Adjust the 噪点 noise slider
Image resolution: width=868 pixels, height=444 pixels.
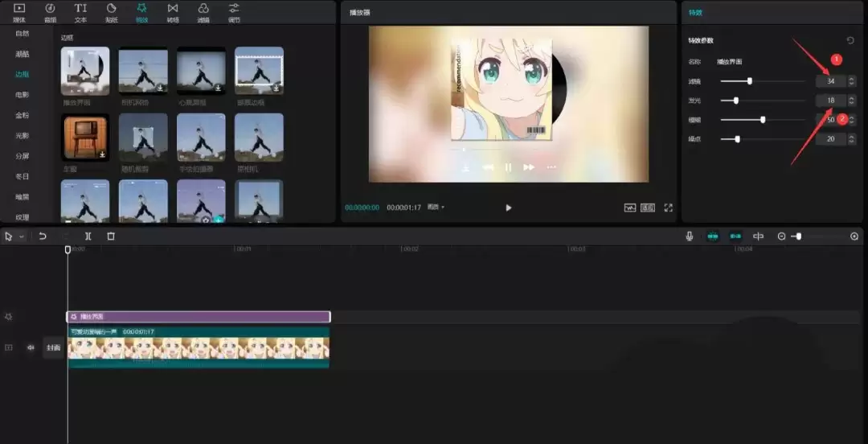click(x=762, y=138)
